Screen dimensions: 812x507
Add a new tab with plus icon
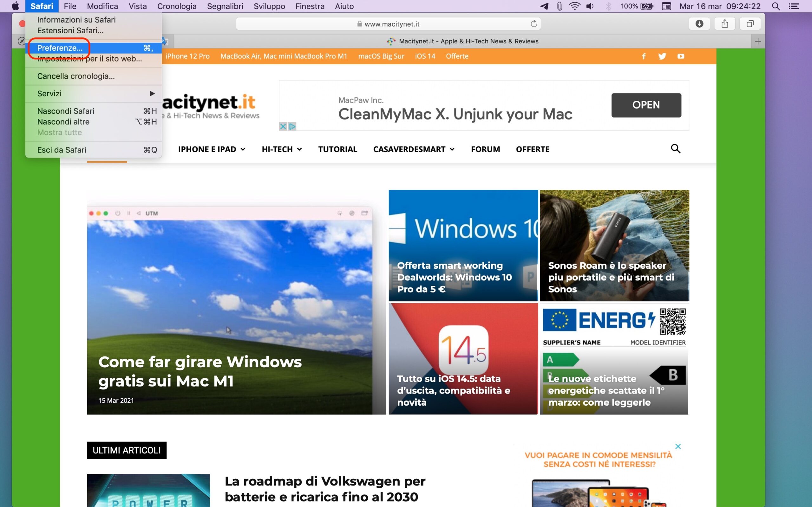coord(758,42)
